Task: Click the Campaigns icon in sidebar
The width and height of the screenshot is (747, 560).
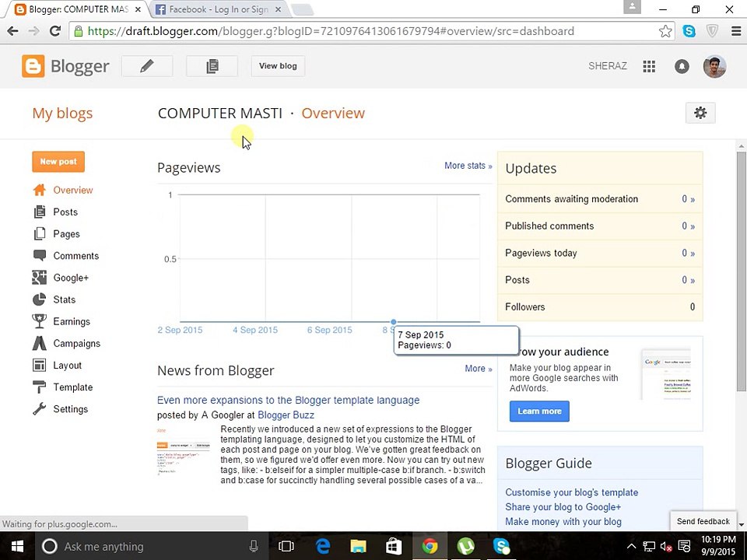Action: (x=40, y=343)
